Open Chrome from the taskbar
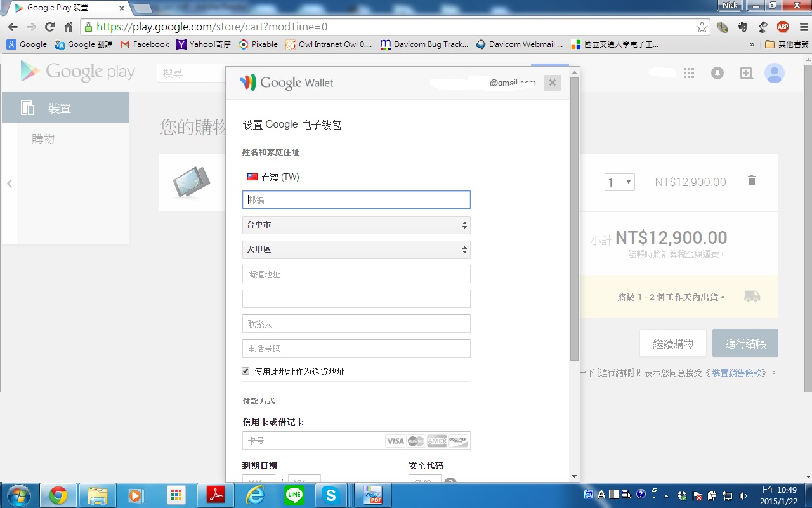 (58, 495)
